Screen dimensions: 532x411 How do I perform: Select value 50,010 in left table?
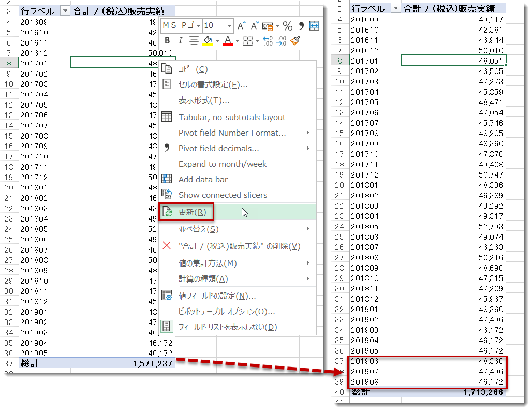pos(123,53)
